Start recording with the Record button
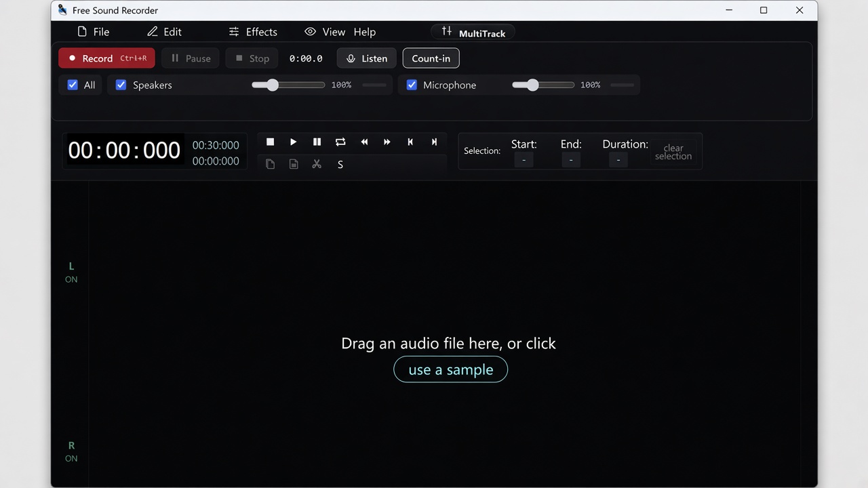Screen dimensions: 868x488 (107, 58)
